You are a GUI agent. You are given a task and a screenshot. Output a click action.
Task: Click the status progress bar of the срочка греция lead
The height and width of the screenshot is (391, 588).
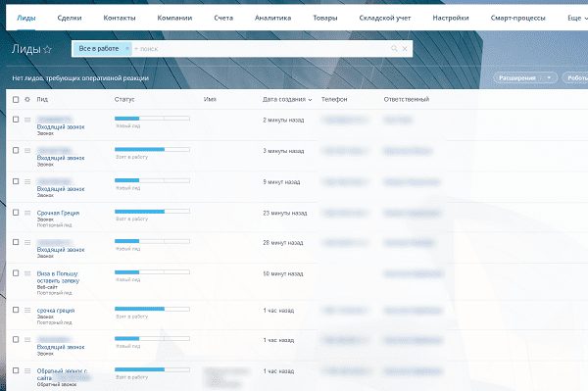coord(152,309)
